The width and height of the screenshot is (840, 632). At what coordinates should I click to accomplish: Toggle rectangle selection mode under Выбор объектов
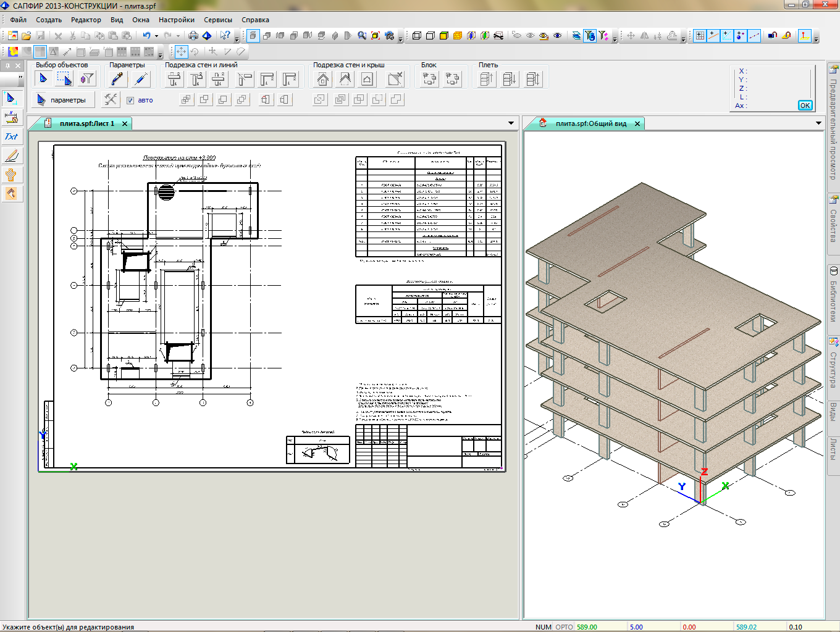pos(64,79)
